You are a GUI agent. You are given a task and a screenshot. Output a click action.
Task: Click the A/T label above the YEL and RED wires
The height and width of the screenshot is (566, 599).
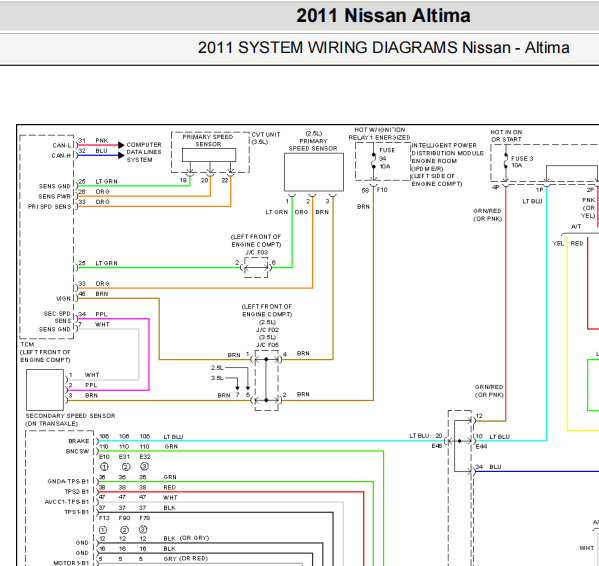576,227
